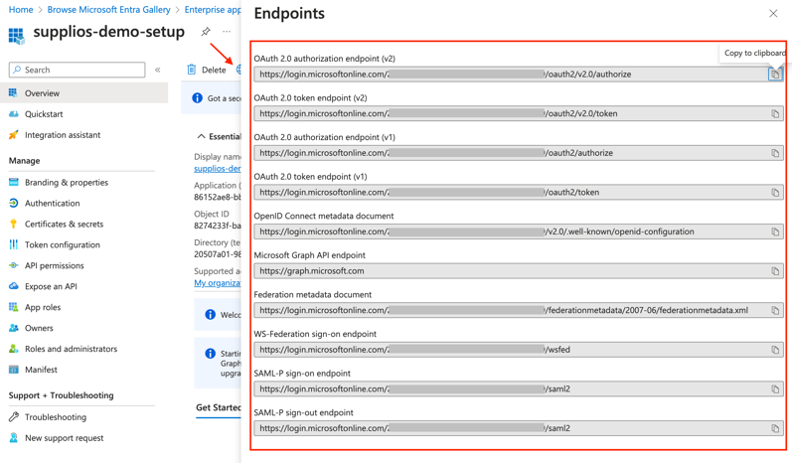Viewport: 797px width, 467px height.
Task: Copy WS-Federation sign-on endpoint URL
Action: (x=775, y=350)
